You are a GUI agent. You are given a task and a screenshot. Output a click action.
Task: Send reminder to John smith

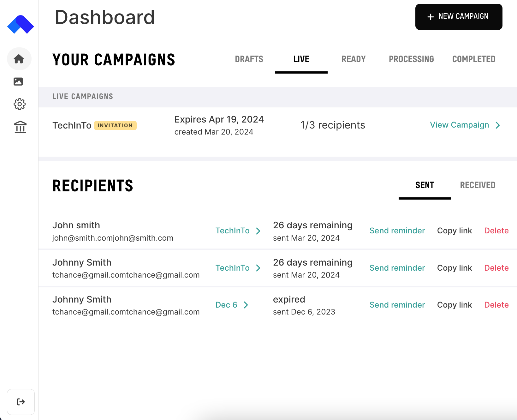click(x=397, y=231)
